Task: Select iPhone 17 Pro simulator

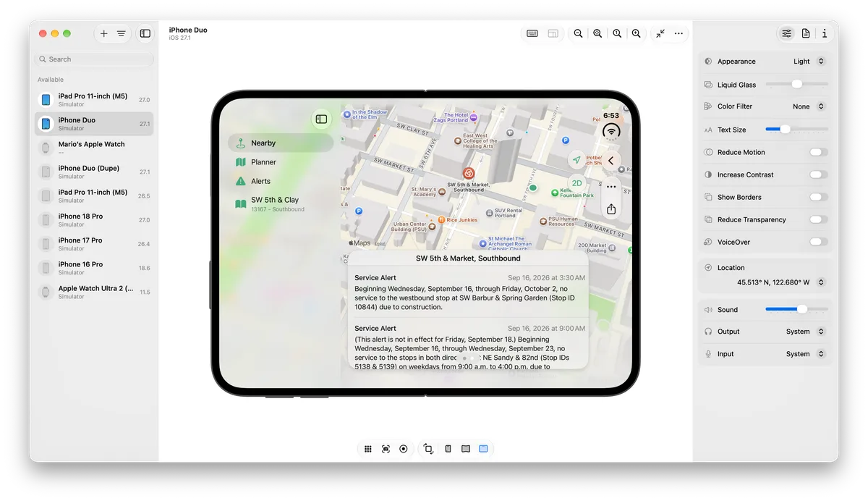Action: click(94, 244)
